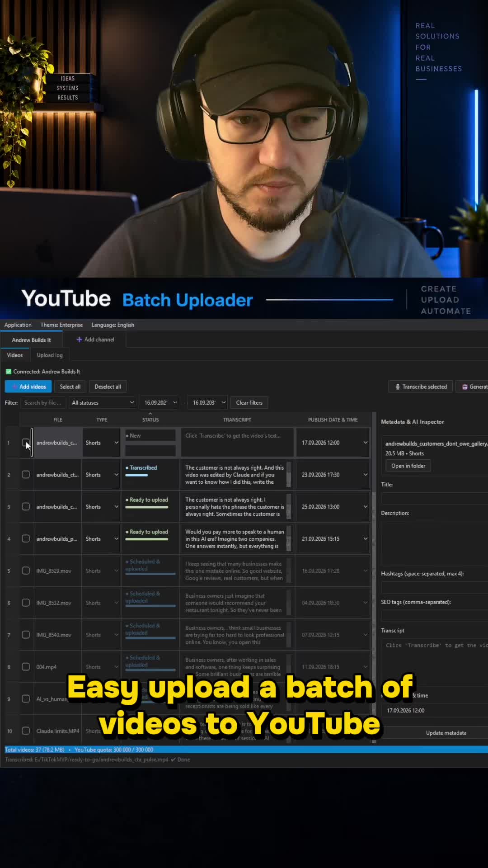Image resolution: width=488 pixels, height=868 pixels.
Task: Click the Total videos: 37 status bar entry
Action: (x=35, y=750)
